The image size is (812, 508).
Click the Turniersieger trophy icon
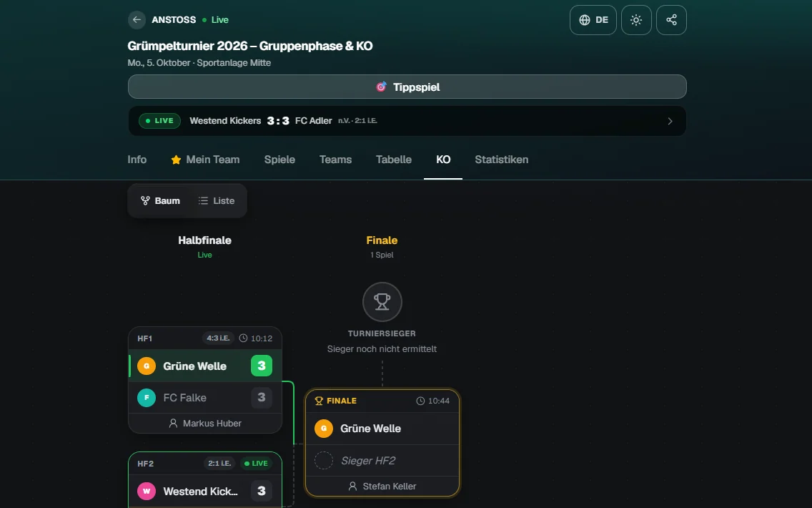(382, 302)
